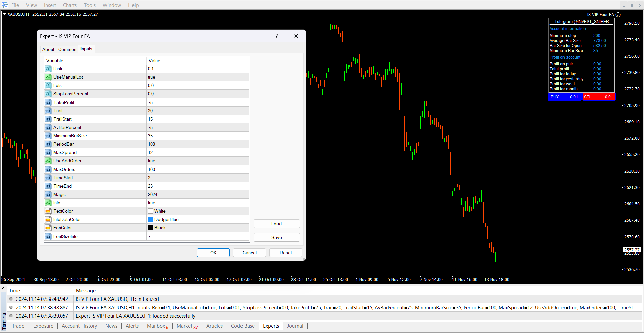Click the TextColor color-type icon

[48, 211]
